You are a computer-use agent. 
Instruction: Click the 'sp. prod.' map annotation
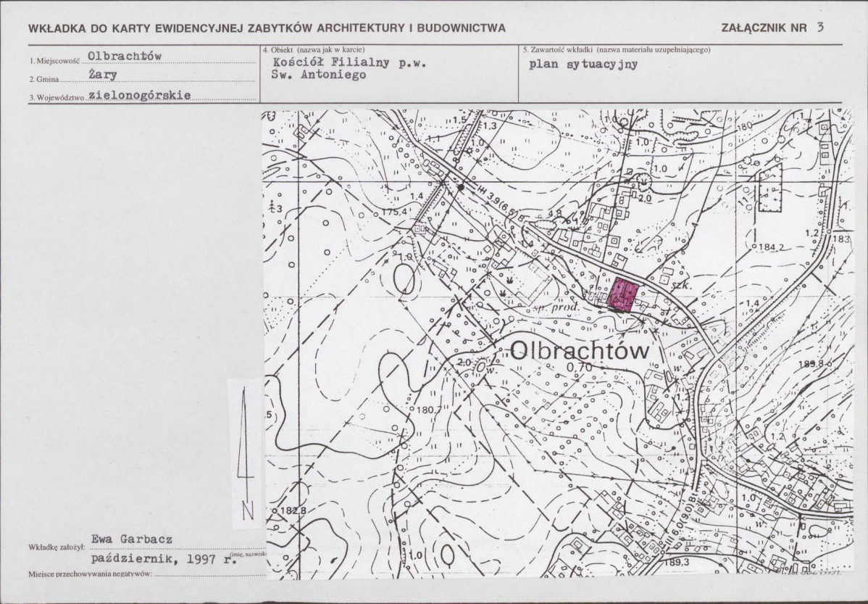(x=555, y=307)
